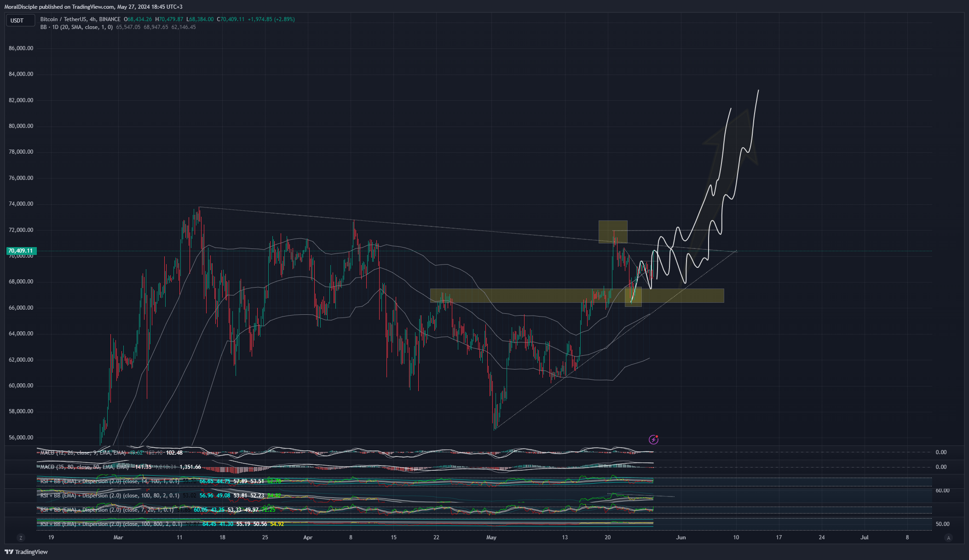Click the Mar label on time axis
Viewport: 969px width, 560px height.
118,537
